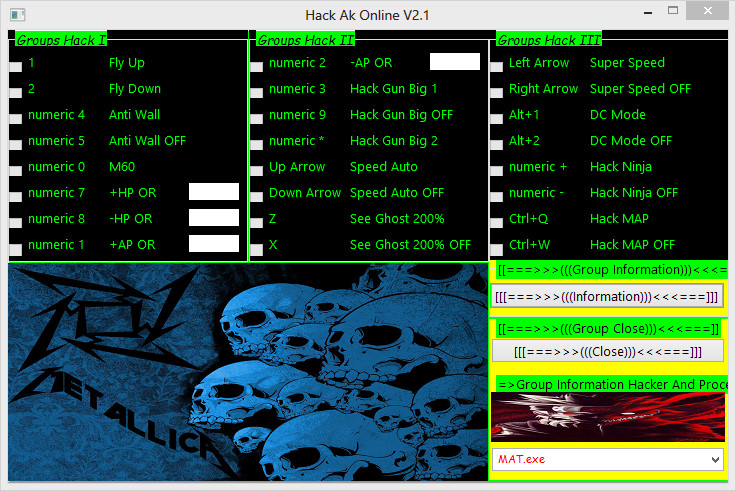Viewport: 736px width, 491px height.
Task: Click the 'Hack Ninja' label text
Action: click(x=621, y=167)
